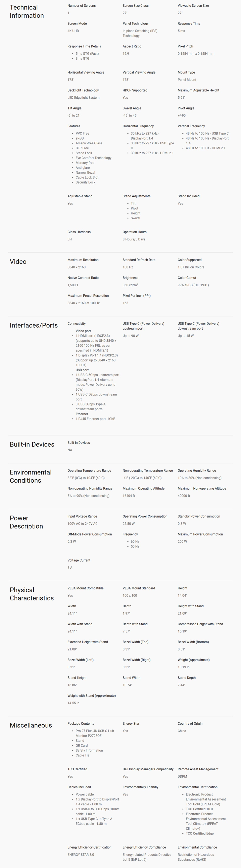Select the Eye Comfort Technology feature item

pyautogui.click(x=93, y=158)
